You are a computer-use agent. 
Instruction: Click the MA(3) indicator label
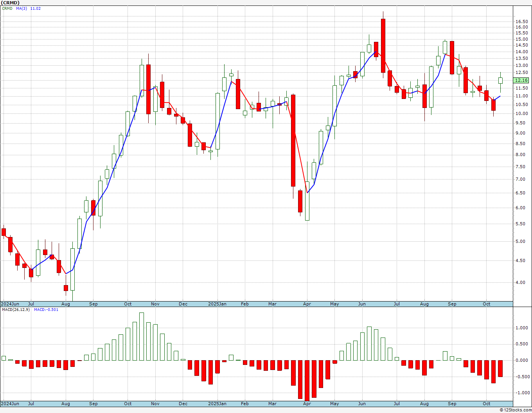tap(22, 8)
